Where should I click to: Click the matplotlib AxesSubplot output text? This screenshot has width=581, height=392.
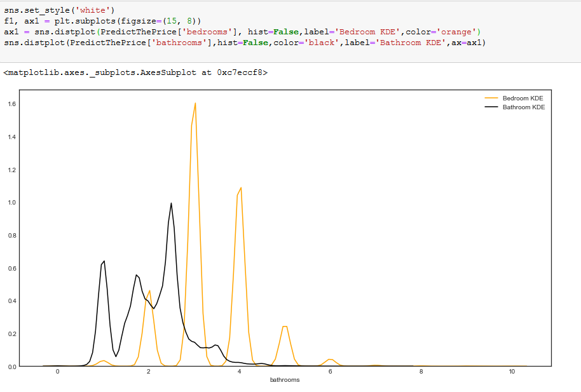click(135, 72)
